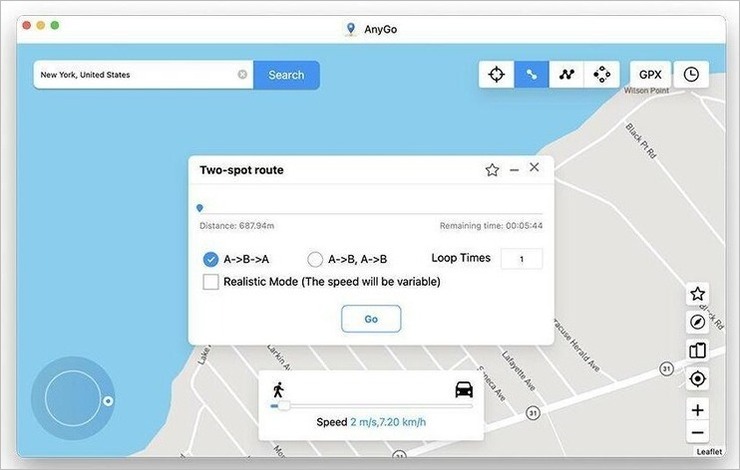
Task: Enable Realistic Mode checkbox
Action: click(x=210, y=282)
